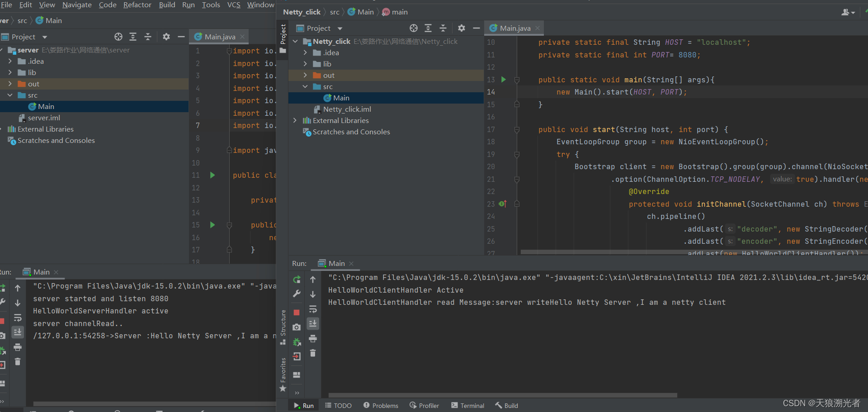Click the Build tool window button
This screenshot has width=868, height=412.
pyautogui.click(x=507, y=406)
